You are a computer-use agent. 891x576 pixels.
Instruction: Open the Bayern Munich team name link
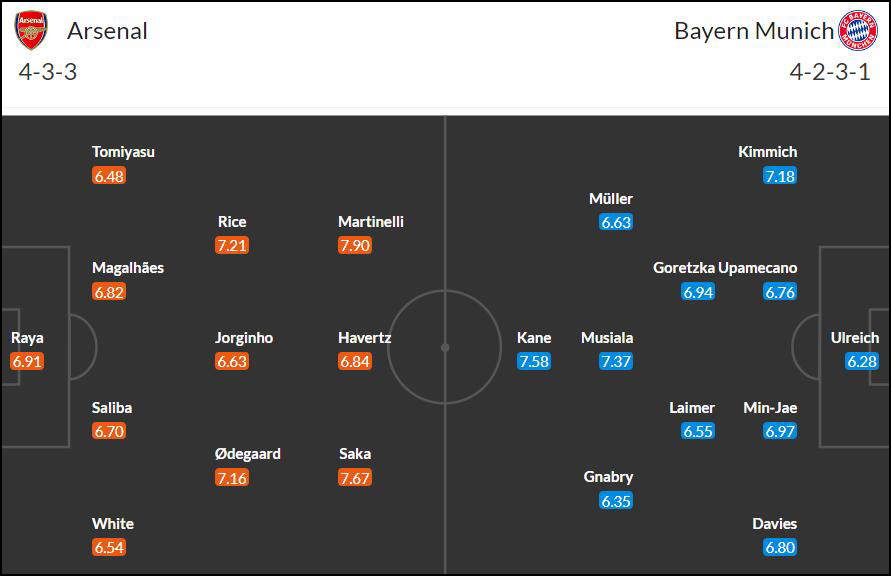coord(754,31)
